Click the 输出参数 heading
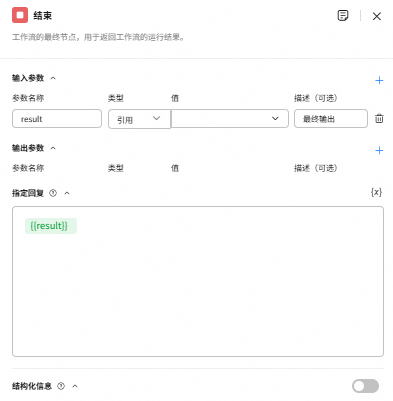 [28, 148]
